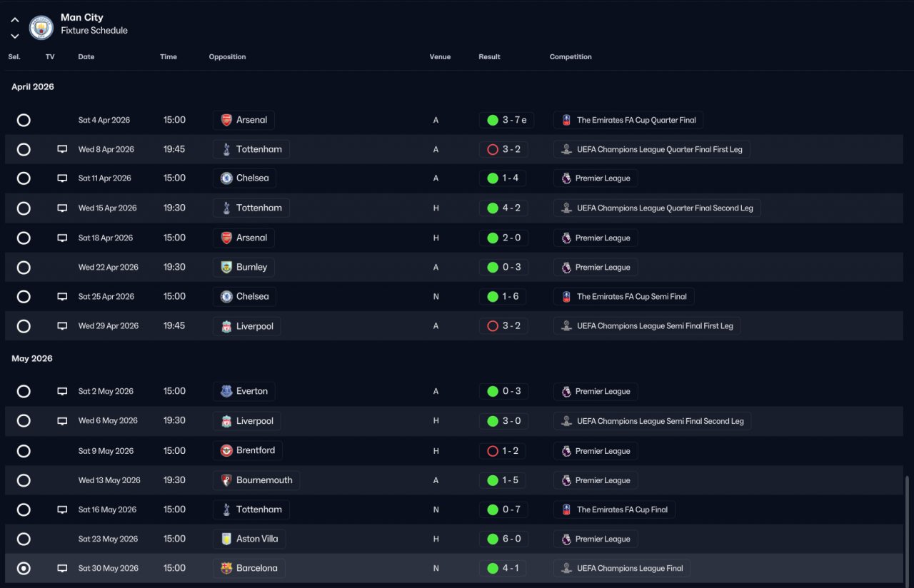Click the Barcelona club crest
The image size is (914, 588).
point(226,568)
